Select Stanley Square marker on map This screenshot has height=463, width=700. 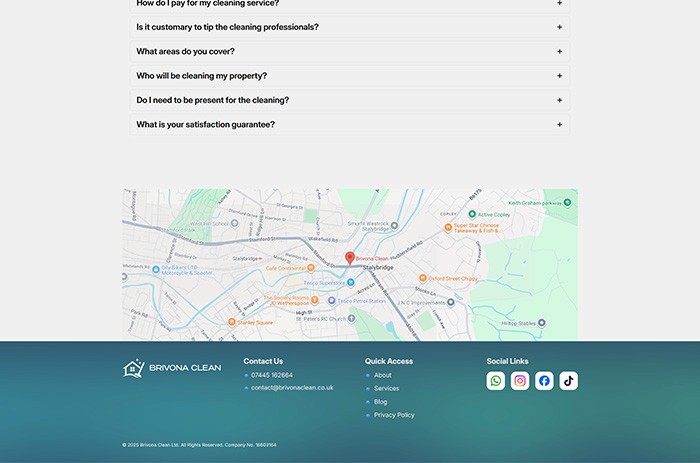click(x=232, y=322)
